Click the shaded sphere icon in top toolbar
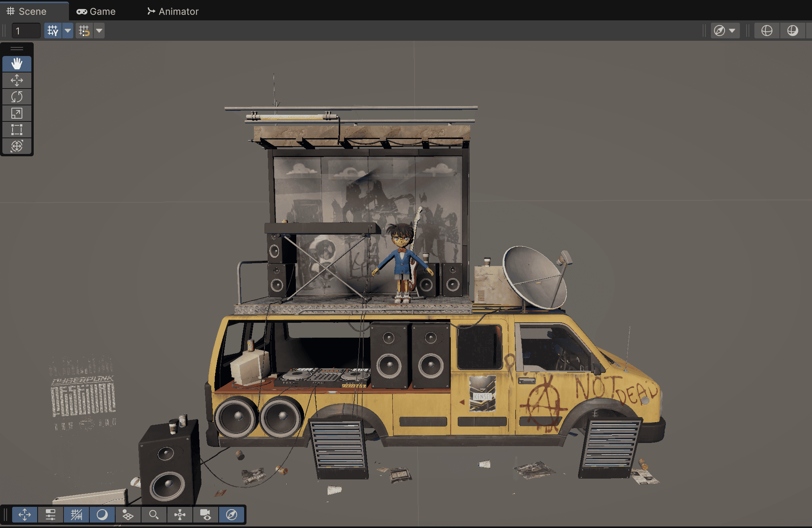Screen dimensions: 812x528 pos(792,31)
